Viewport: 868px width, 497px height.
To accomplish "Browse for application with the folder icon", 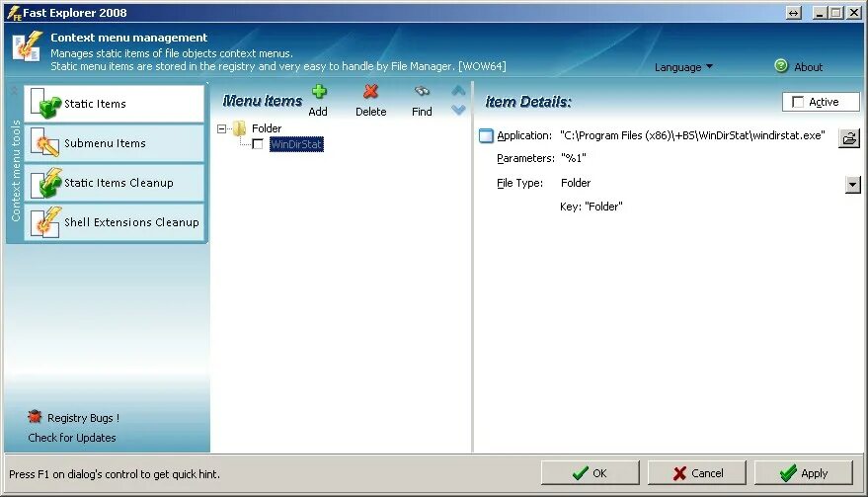I will pyautogui.click(x=849, y=138).
